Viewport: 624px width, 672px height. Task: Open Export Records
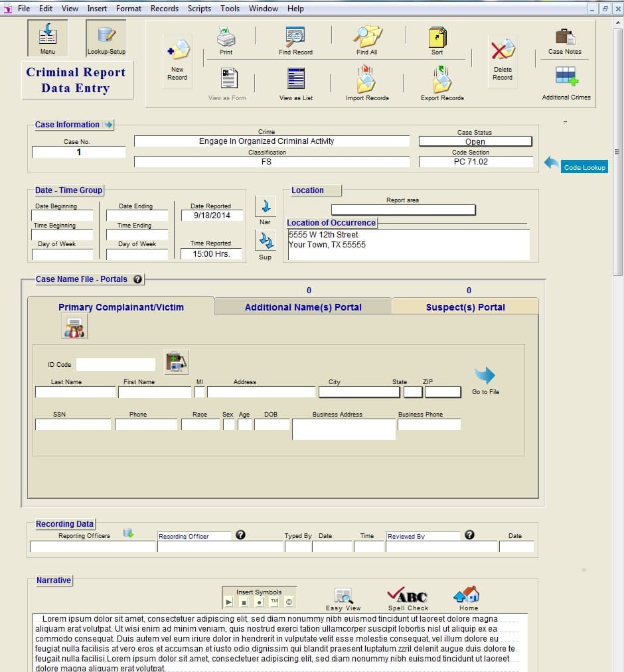442,81
